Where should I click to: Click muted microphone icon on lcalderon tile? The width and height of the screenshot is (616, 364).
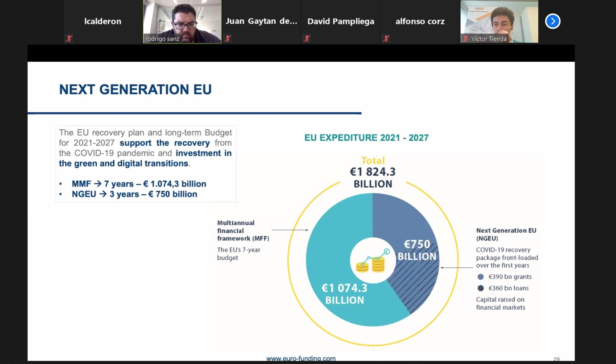(x=69, y=38)
